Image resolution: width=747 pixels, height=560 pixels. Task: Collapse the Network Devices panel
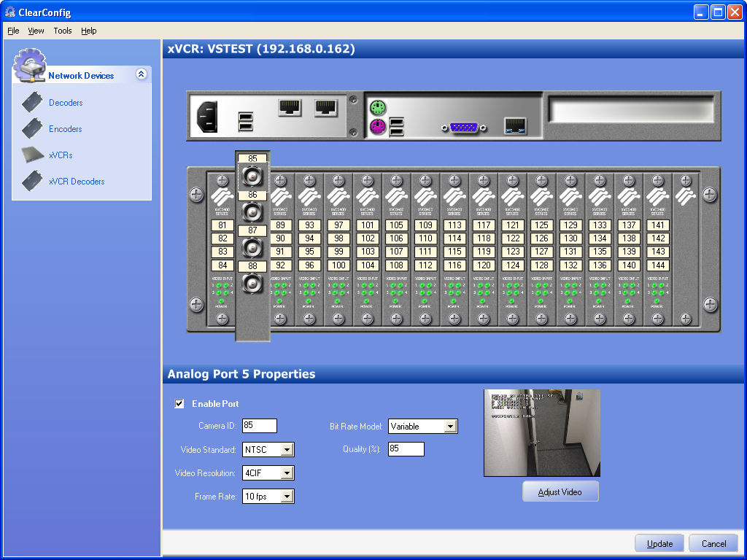tap(141, 74)
